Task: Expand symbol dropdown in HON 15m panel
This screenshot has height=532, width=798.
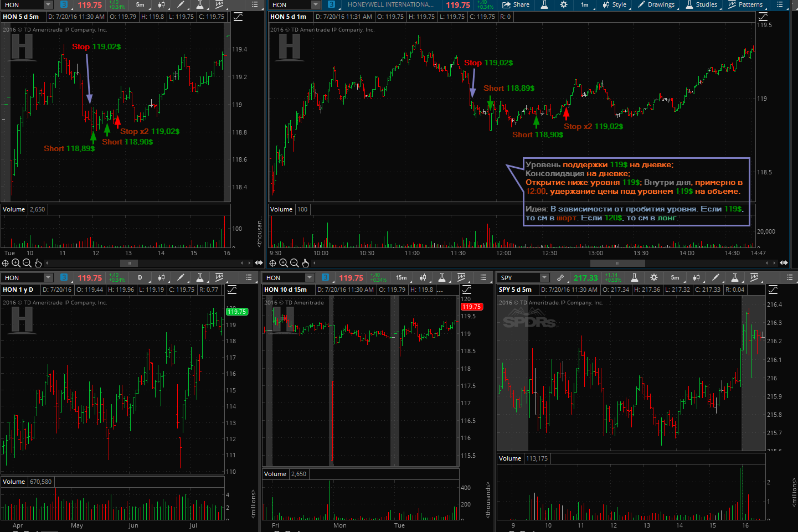Action: [x=310, y=277]
